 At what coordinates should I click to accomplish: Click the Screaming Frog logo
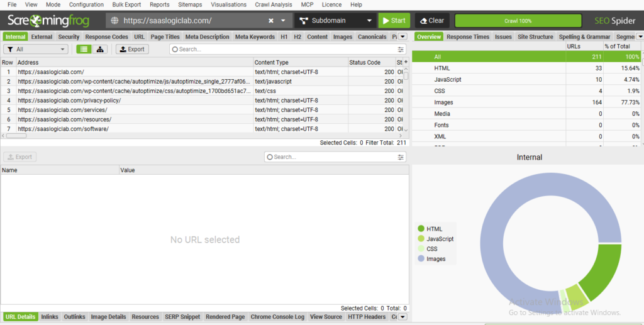pos(48,21)
